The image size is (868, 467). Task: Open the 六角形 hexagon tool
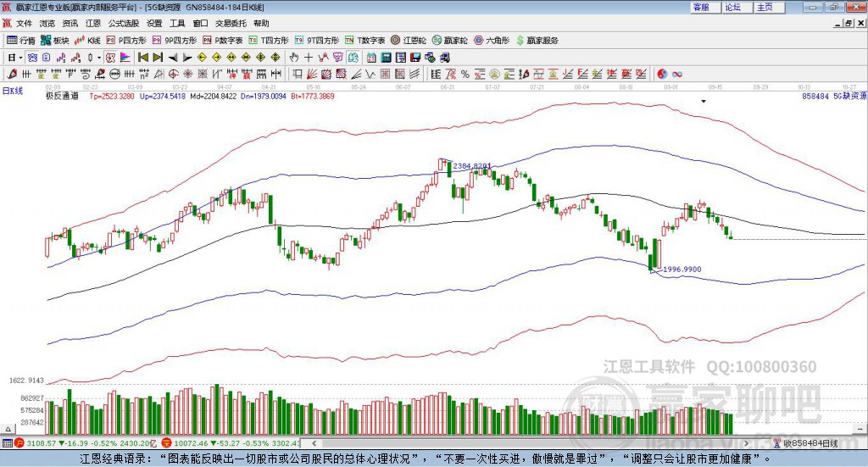coord(492,41)
